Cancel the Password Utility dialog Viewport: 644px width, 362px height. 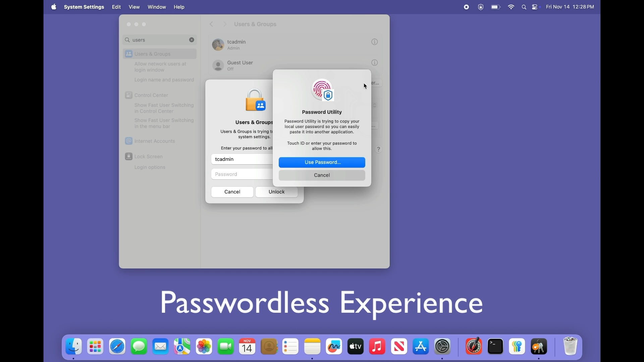tap(322, 175)
